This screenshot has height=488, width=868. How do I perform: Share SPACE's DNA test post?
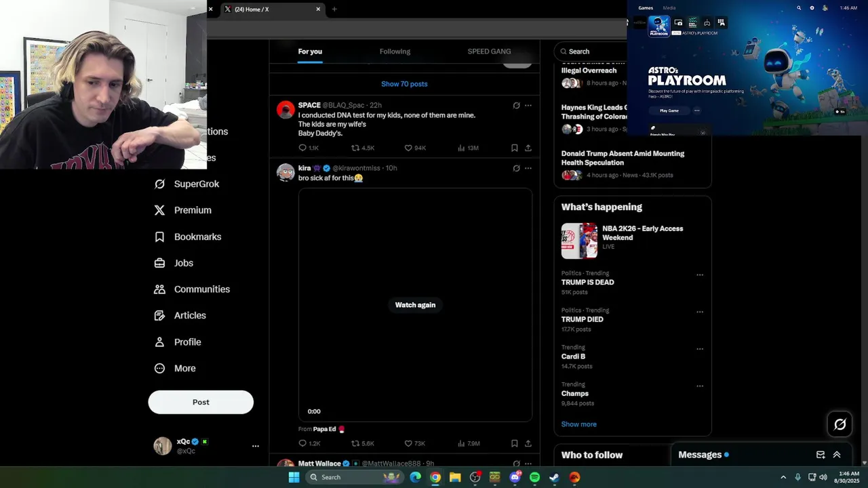[x=528, y=148]
